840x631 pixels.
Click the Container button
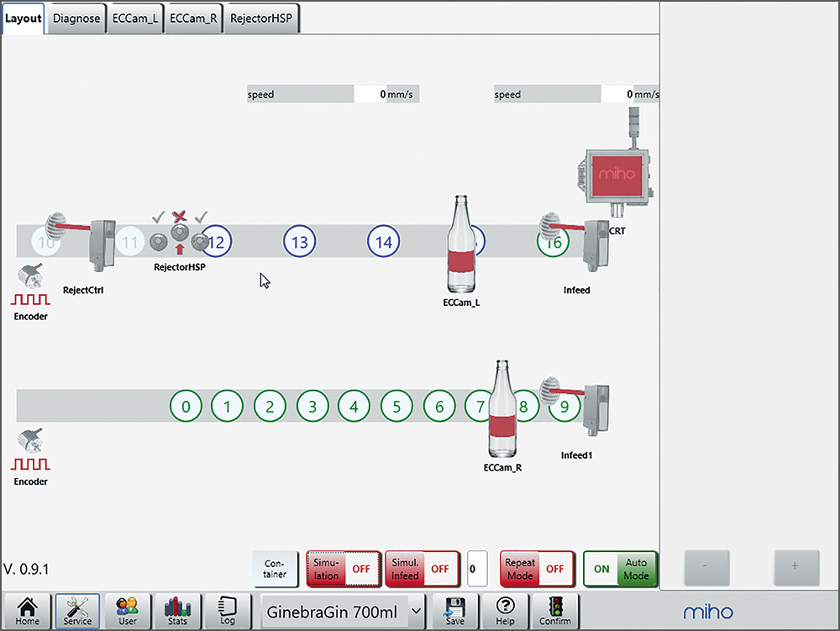[275, 569]
